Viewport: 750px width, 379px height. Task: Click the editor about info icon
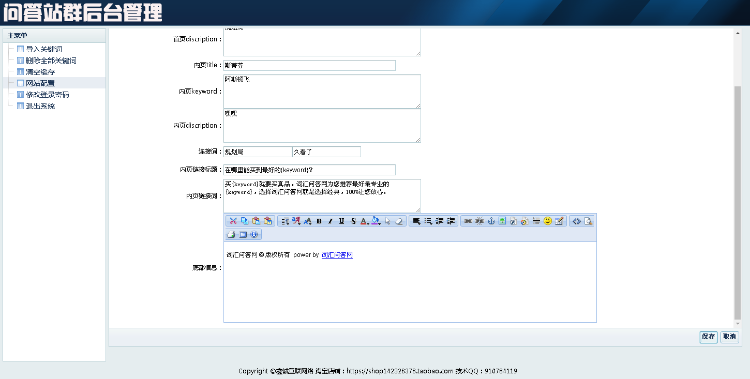coord(254,234)
